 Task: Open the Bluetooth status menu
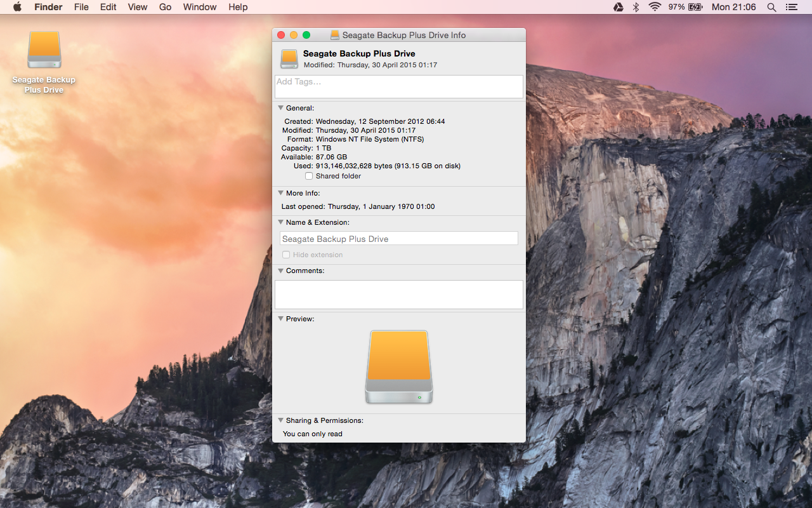[x=636, y=7]
